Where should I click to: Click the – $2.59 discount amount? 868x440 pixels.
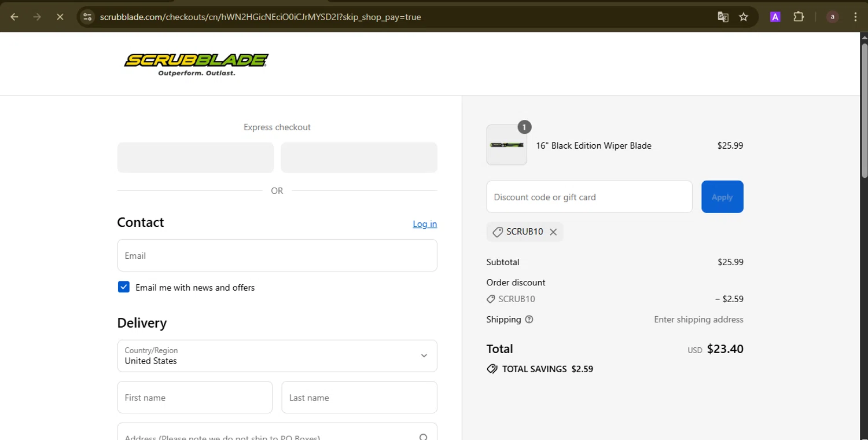[x=729, y=299]
